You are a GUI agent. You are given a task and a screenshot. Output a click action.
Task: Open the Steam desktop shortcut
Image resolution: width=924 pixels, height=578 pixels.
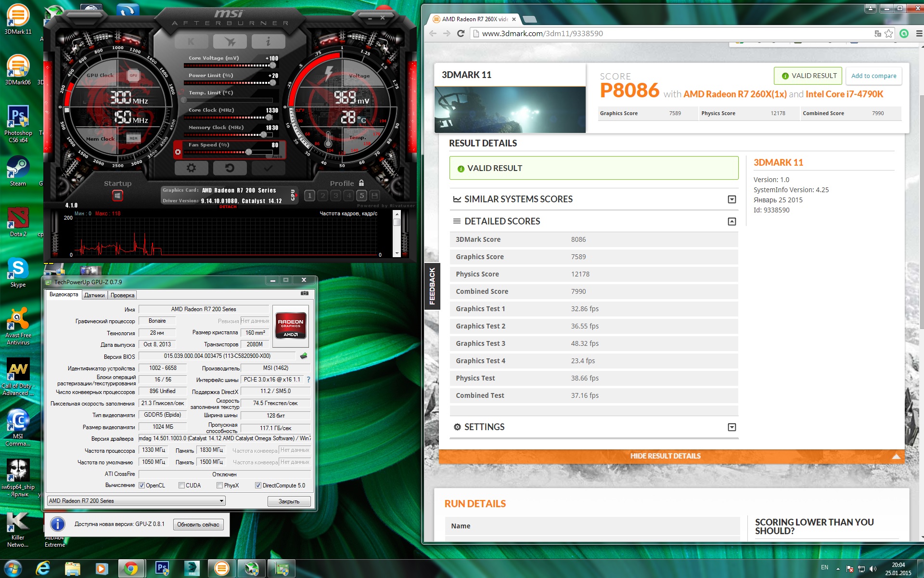(x=18, y=171)
